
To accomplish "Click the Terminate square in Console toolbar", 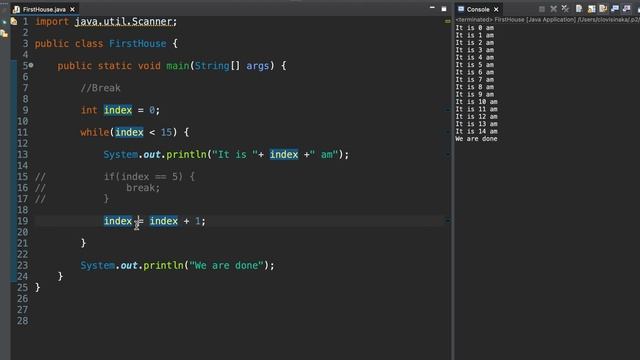I will (x=542, y=9).
